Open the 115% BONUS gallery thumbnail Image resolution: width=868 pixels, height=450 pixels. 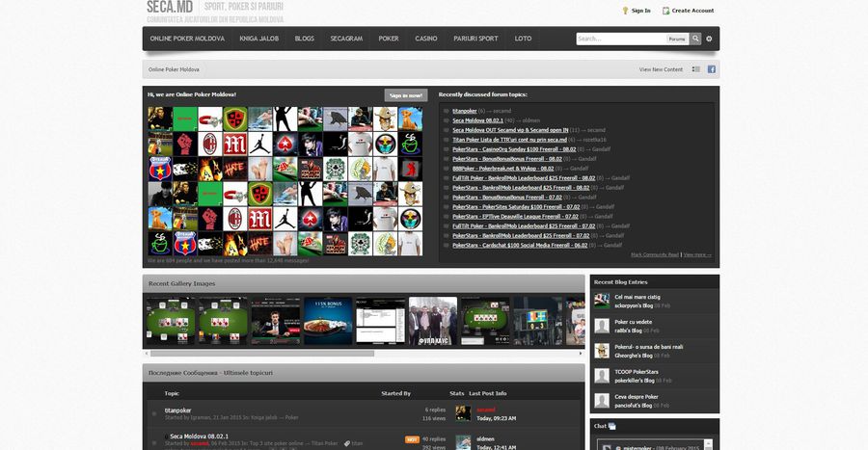[328, 321]
